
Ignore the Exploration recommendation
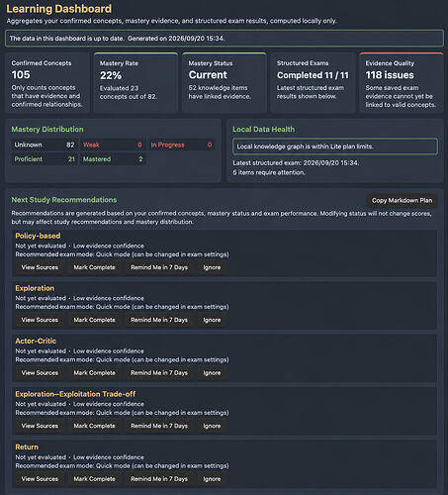pyautogui.click(x=212, y=320)
